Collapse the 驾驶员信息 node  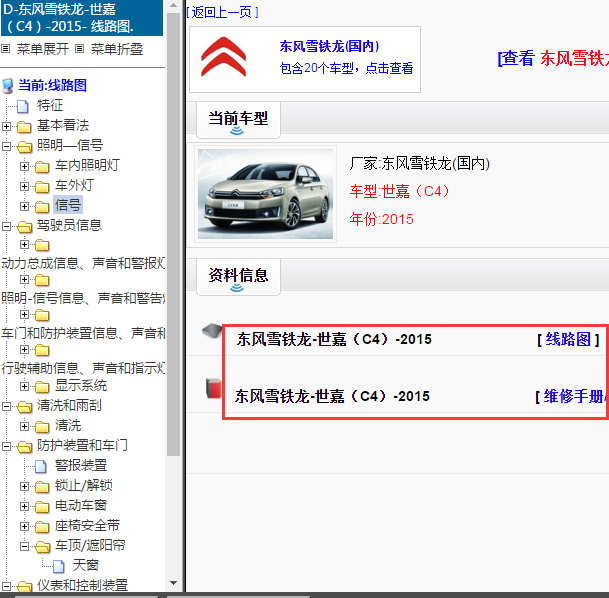6,226
